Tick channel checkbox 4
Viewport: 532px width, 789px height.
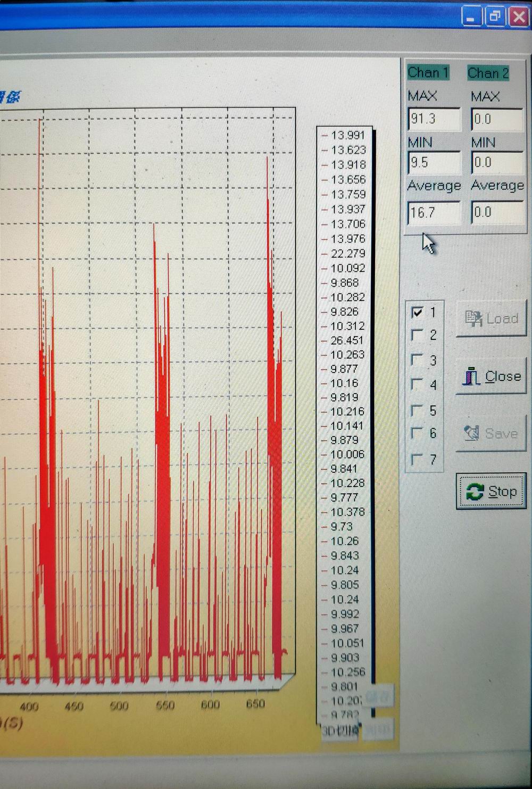418,384
